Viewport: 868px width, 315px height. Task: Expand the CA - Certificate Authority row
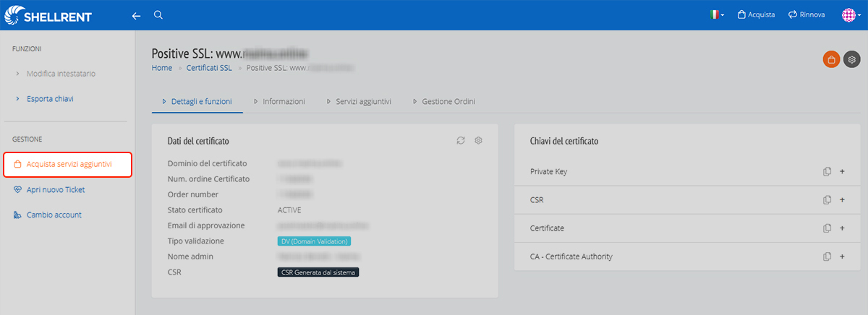[x=842, y=256]
